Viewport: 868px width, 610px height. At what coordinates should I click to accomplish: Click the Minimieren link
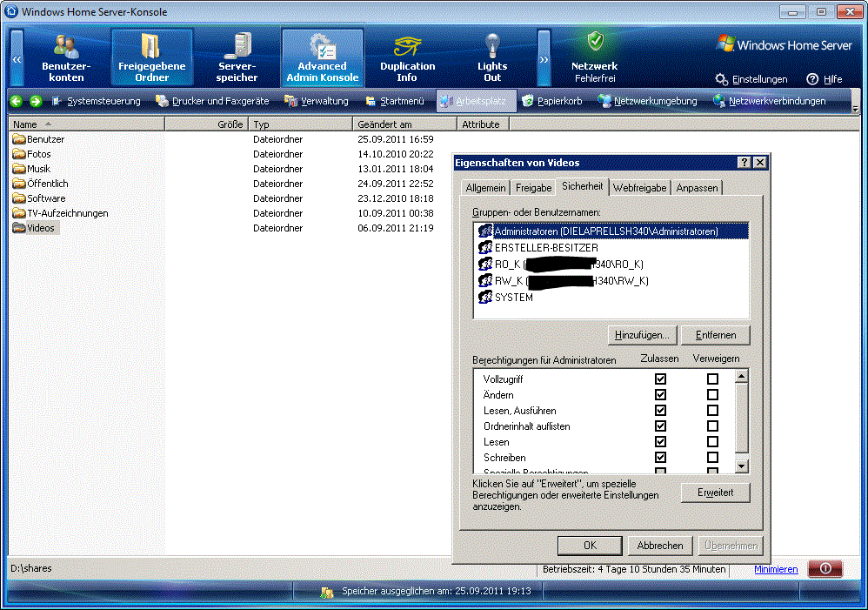pos(776,569)
